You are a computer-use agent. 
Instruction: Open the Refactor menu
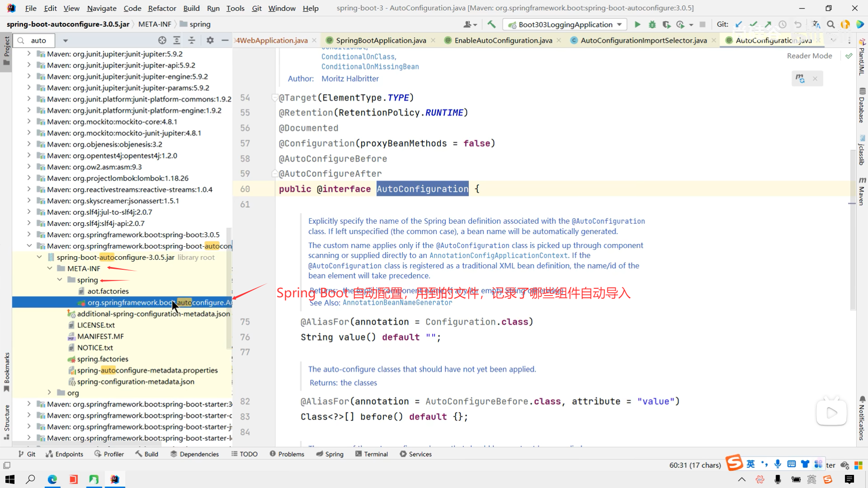[x=162, y=8]
